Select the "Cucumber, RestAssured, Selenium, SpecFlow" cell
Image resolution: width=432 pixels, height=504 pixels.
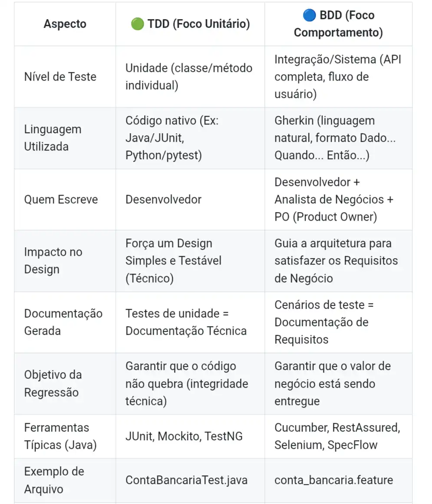(x=337, y=436)
